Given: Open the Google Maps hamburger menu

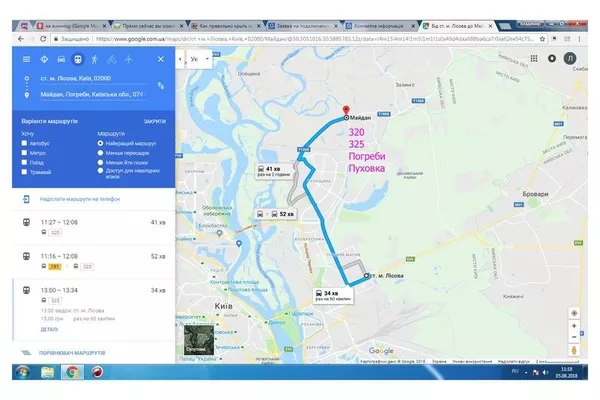Looking at the screenshot, I should (x=28, y=59).
